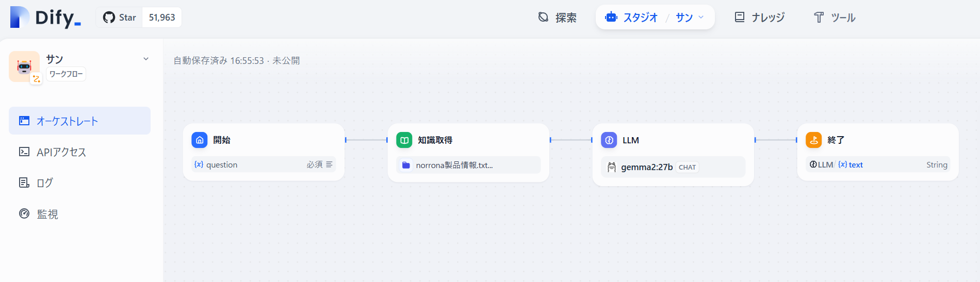Open ログ in the sidebar
Image resolution: width=980 pixels, height=282 pixels.
click(79, 183)
